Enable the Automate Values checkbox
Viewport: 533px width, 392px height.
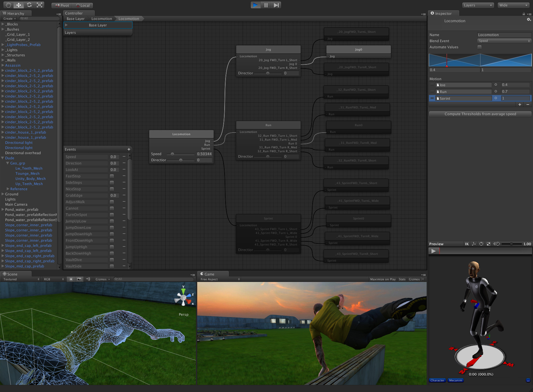[x=480, y=47]
